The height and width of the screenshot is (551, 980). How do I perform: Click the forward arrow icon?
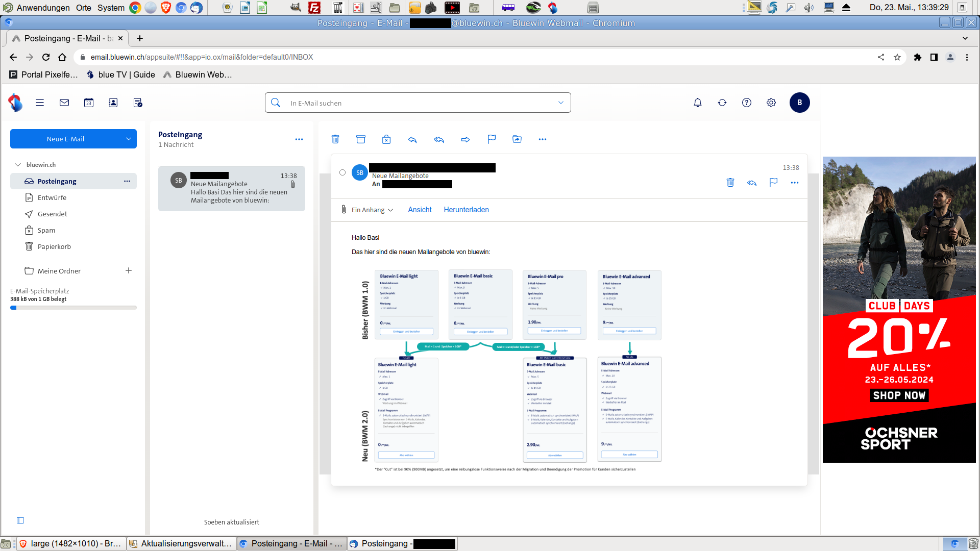tap(465, 139)
